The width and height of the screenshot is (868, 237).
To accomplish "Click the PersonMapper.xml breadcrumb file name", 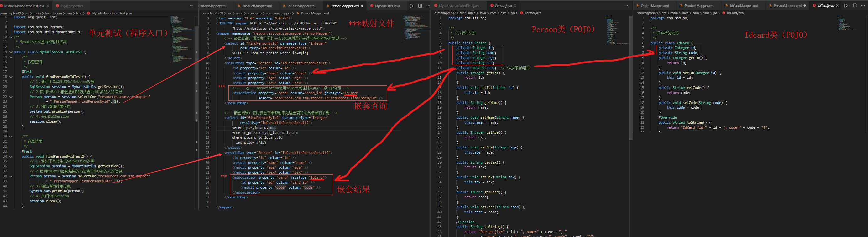I will [315, 13].
